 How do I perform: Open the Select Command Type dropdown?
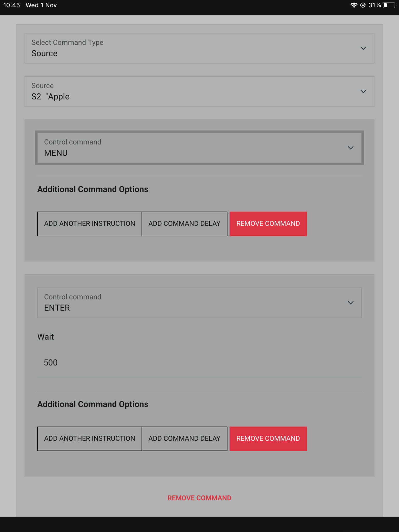click(x=199, y=48)
